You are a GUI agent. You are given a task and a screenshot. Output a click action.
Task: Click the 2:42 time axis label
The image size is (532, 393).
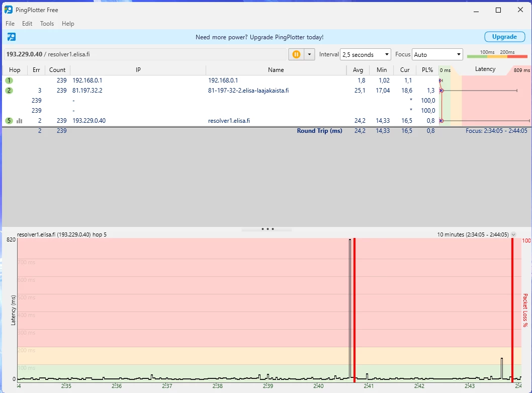click(x=419, y=386)
